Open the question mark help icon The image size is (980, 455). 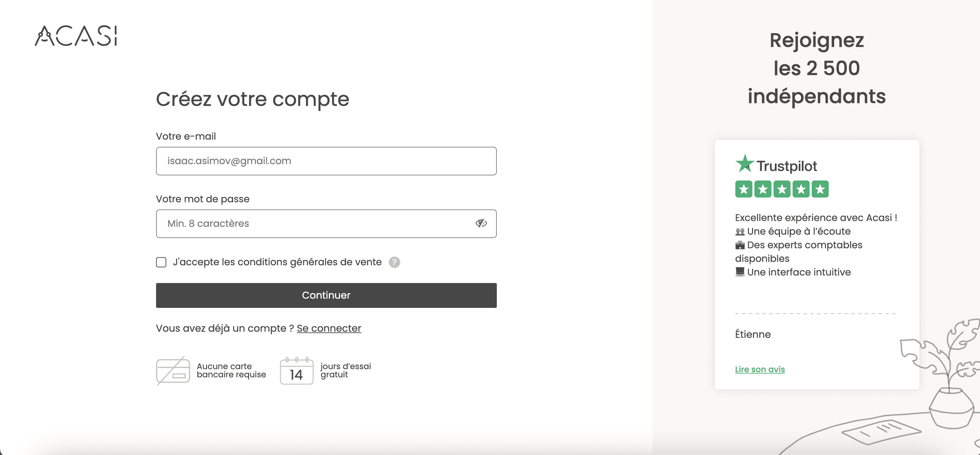pyautogui.click(x=395, y=262)
